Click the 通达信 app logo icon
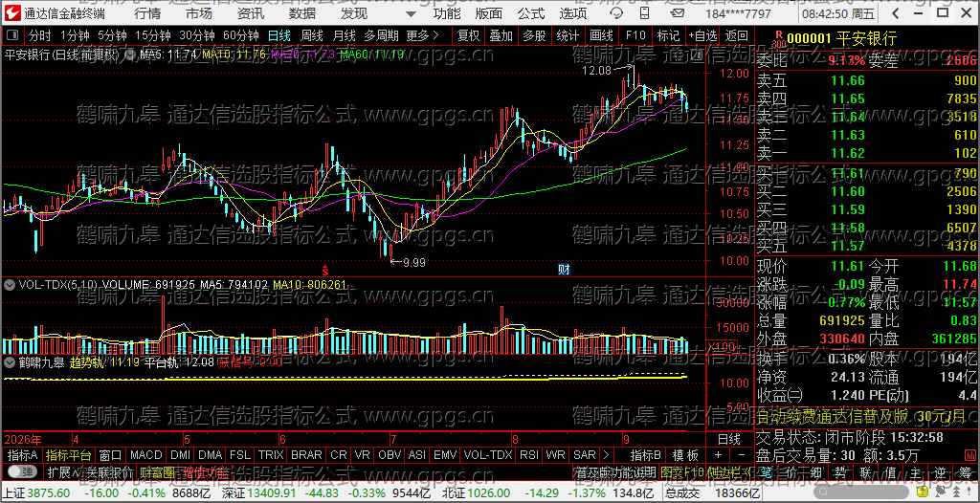 (11, 12)
